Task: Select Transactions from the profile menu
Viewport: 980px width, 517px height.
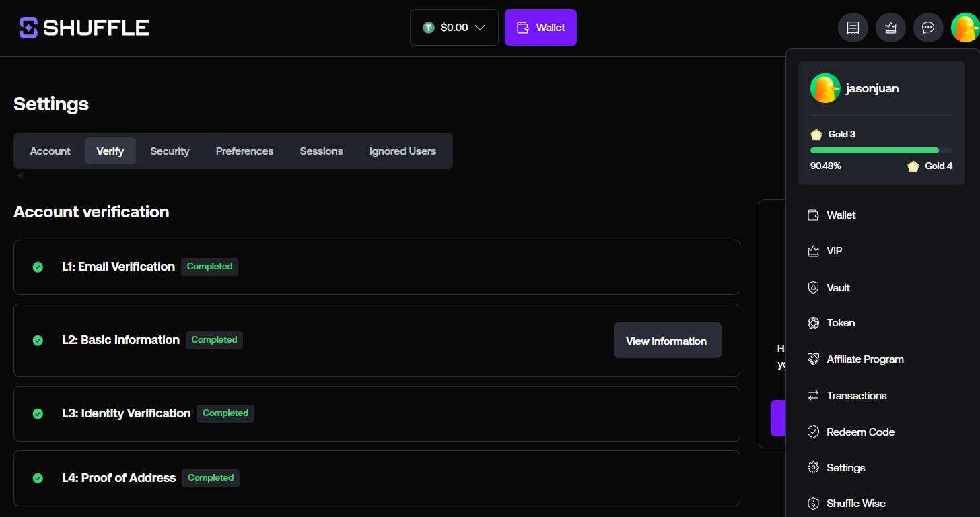Action: click(x=856, y=396)
